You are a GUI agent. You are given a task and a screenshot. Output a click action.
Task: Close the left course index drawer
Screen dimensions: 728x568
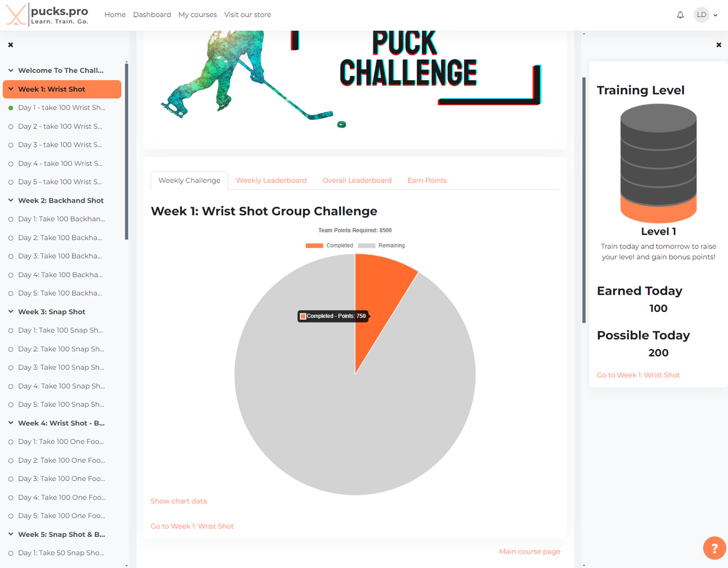point(11,45)
